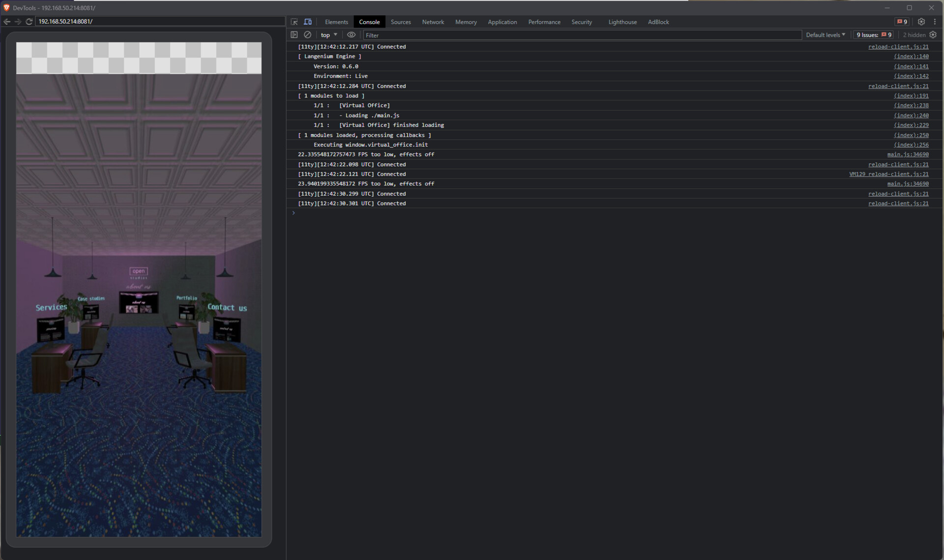The width and height of the screenshot is (944, 560).
Task: Open the Default levels dropdown
Action: (825, 35)
